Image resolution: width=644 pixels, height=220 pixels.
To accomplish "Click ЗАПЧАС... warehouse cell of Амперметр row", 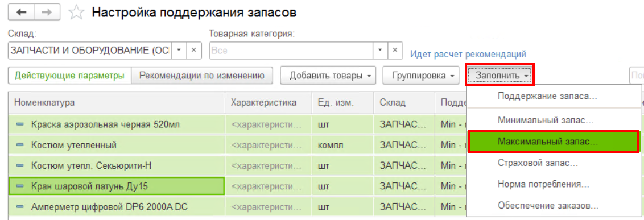I will coord(404,207).
